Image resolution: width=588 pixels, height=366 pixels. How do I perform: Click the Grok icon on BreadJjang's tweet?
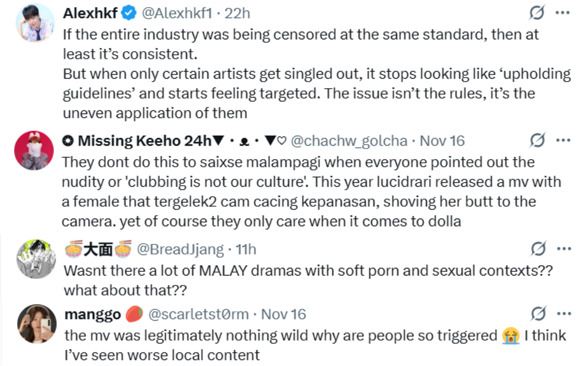[x=536, y=249]
